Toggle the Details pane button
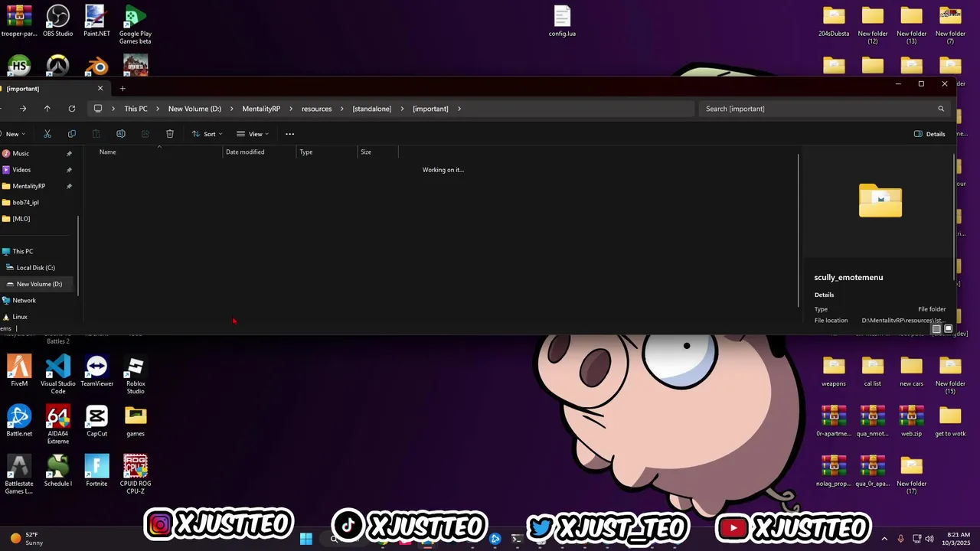 pos(929,134)
